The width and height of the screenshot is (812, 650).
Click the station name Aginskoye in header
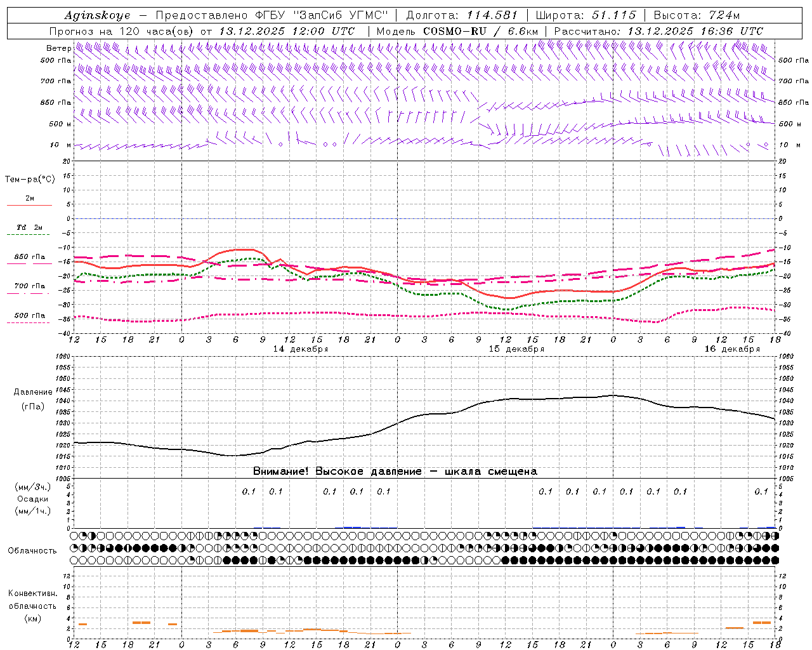click(x=97, y=15)
